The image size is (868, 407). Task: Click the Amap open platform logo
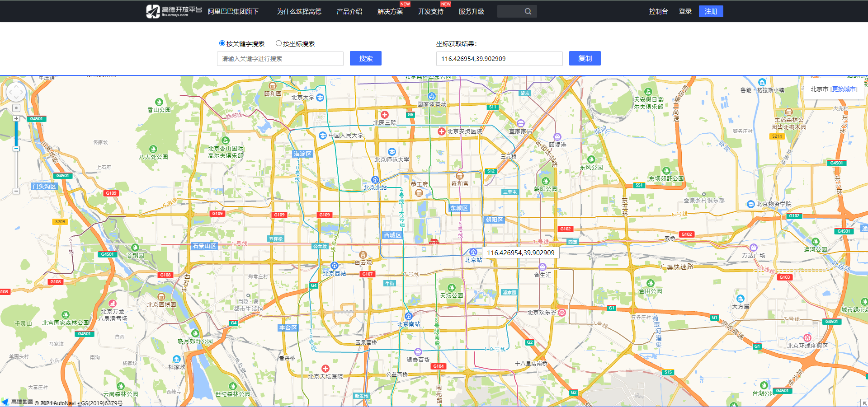(174, 11)
